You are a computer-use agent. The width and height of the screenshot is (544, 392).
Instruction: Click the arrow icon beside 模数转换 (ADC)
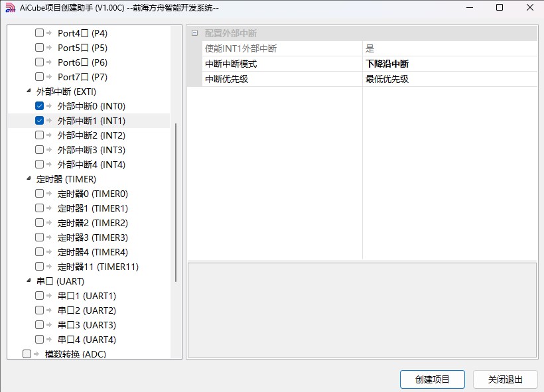36,354
